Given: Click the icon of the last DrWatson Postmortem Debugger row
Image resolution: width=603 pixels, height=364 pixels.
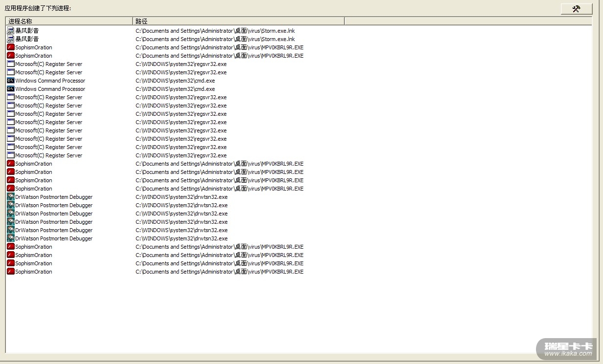Looking at the screenshot, I should point(10,238).
